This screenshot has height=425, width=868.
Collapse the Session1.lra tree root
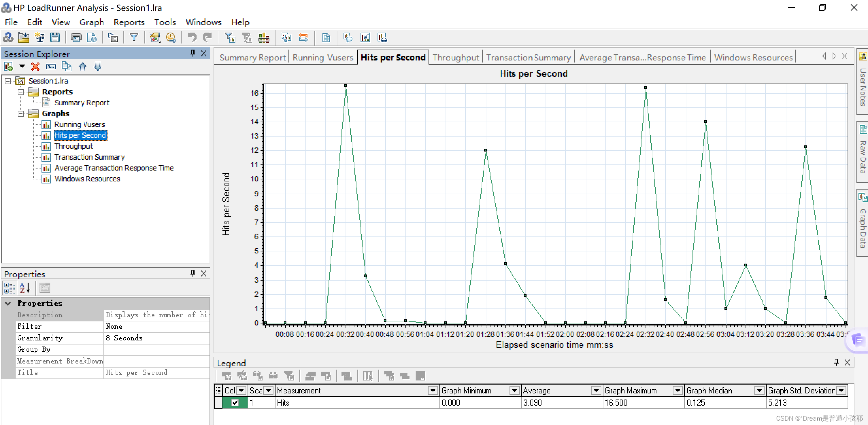8,81
